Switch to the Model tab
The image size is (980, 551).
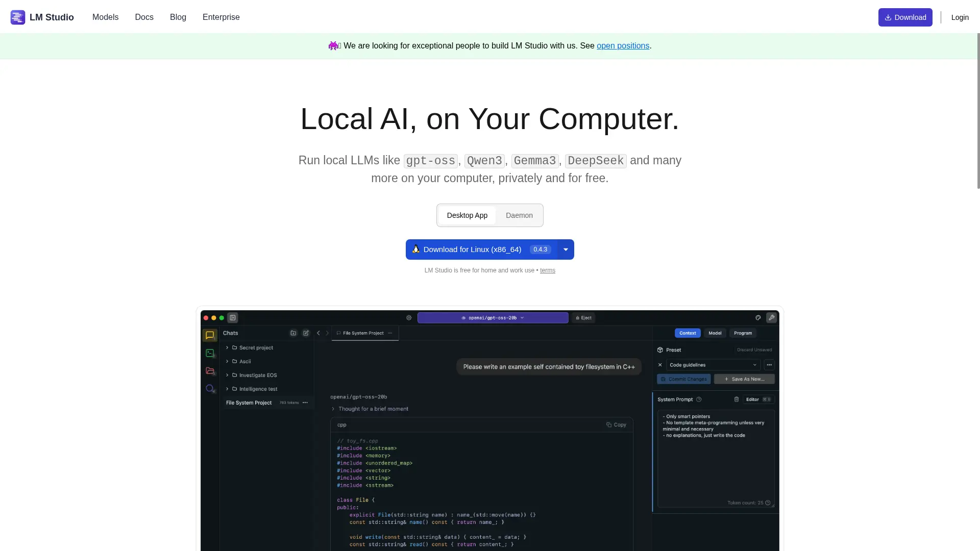point(715,333)
